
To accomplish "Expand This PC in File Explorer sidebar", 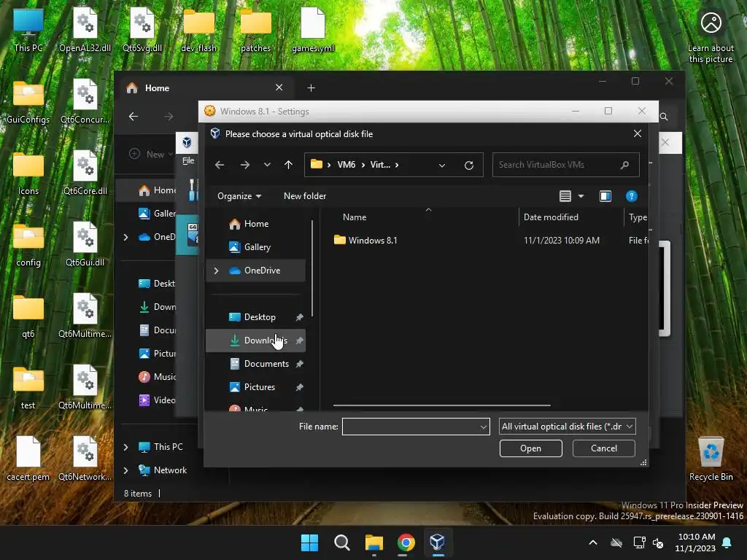I will 125,447.
